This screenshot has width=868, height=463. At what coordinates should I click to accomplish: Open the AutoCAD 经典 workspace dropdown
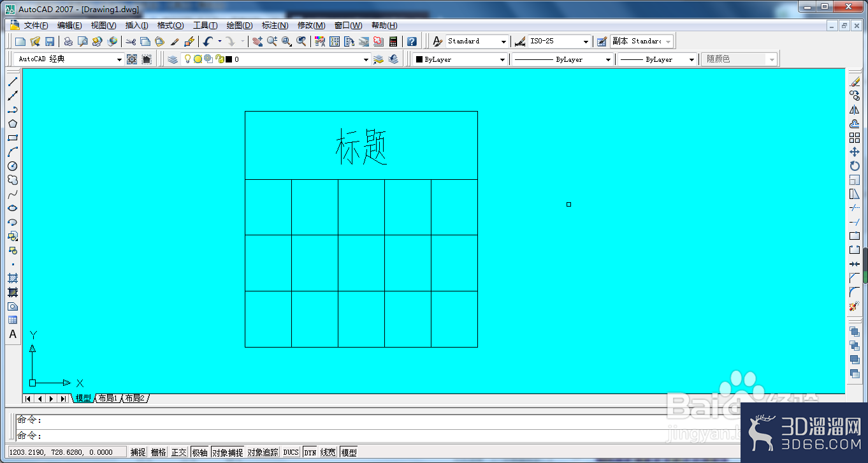69,59
